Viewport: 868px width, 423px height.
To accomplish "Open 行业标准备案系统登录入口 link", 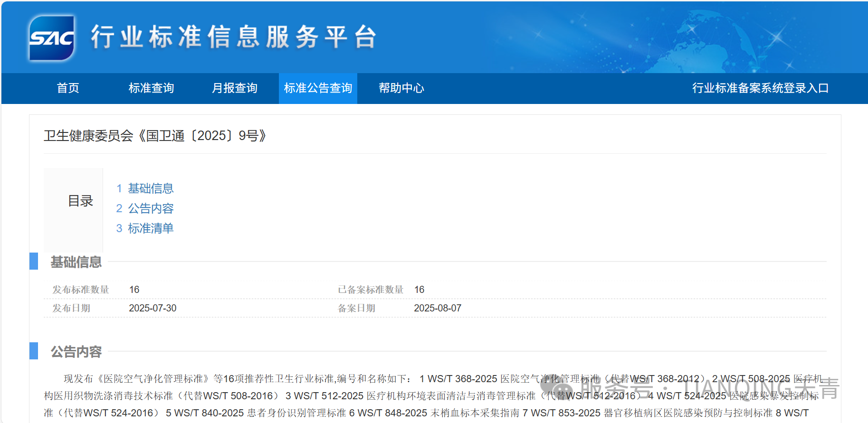I will pyautogui.click(x=760, y=88).
